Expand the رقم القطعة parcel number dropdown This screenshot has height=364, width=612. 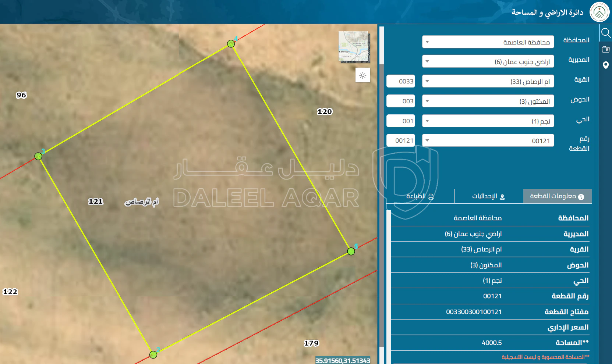click(488, 140)
